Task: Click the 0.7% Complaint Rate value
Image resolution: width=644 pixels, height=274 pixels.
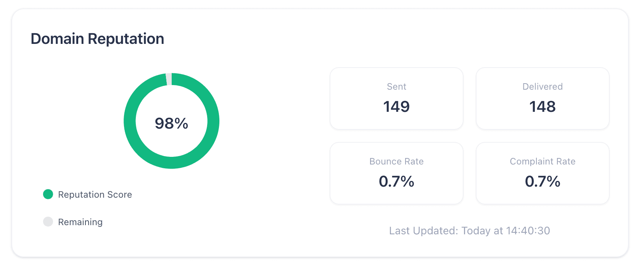Action: [543, 181]
